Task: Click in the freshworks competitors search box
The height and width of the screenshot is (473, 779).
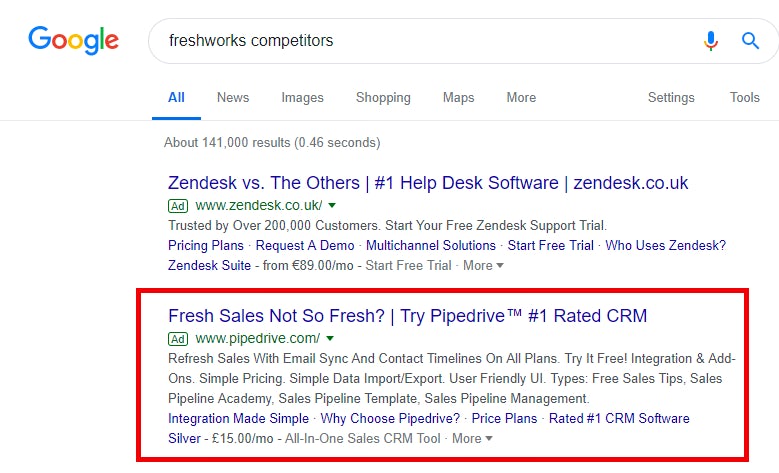Action: click(x=427, y=41)
